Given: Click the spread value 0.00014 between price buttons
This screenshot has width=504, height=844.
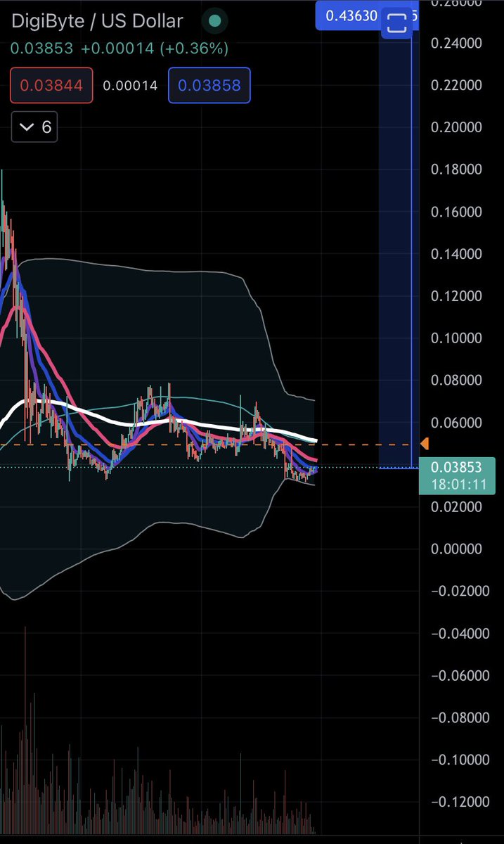Looking at the screenshot, I should [x=130, y=86].
